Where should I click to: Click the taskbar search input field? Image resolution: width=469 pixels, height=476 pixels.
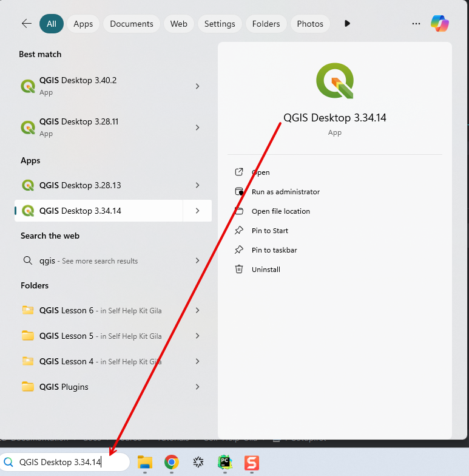coord(67,462)
